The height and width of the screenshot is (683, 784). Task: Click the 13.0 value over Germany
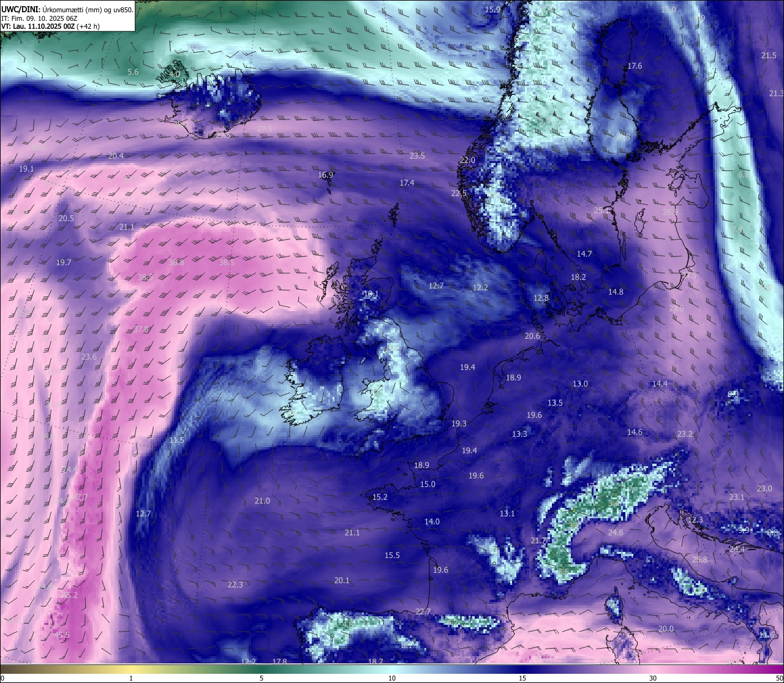click(580, 383)
